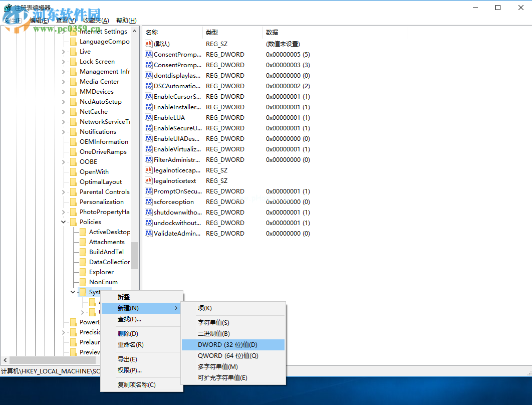Click the folder icon for DataCollection key

tap(83, 262)
